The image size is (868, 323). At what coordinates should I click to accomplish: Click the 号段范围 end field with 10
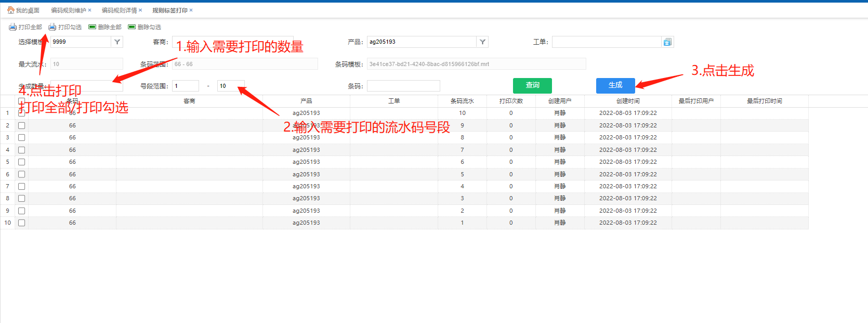coord(230,86)
